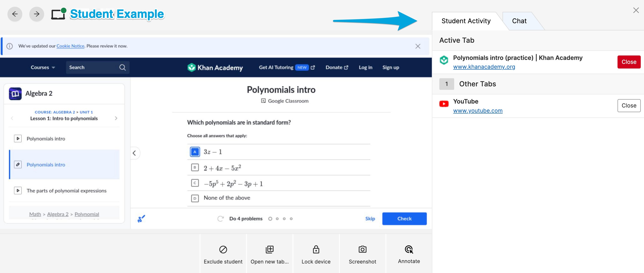Screen dimensions: 644x273
Task: Click the info icon on cookie banner
Action: pyautogui.click(x=10, y=46)
